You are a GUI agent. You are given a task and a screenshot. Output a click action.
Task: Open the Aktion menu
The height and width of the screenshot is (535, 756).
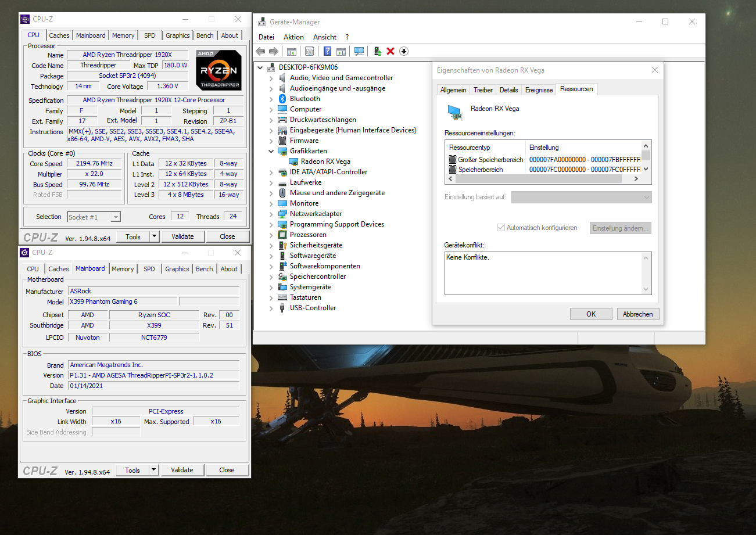tap(293, 37)
